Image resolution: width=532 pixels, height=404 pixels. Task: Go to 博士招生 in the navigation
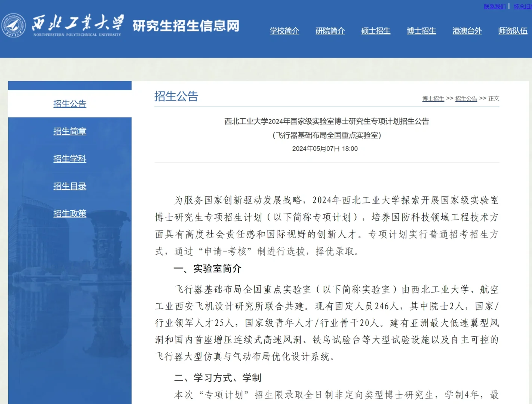[421, 31]
